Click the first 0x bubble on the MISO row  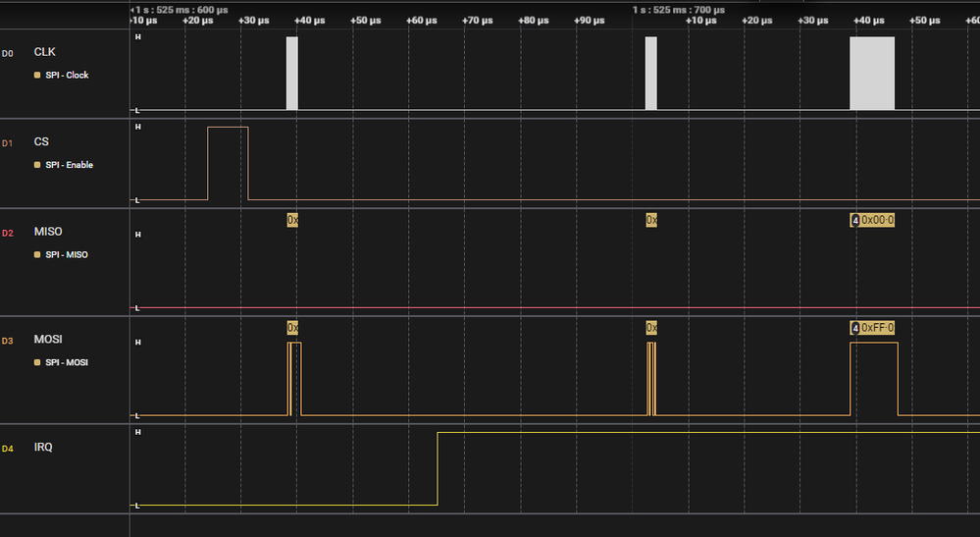292,220
